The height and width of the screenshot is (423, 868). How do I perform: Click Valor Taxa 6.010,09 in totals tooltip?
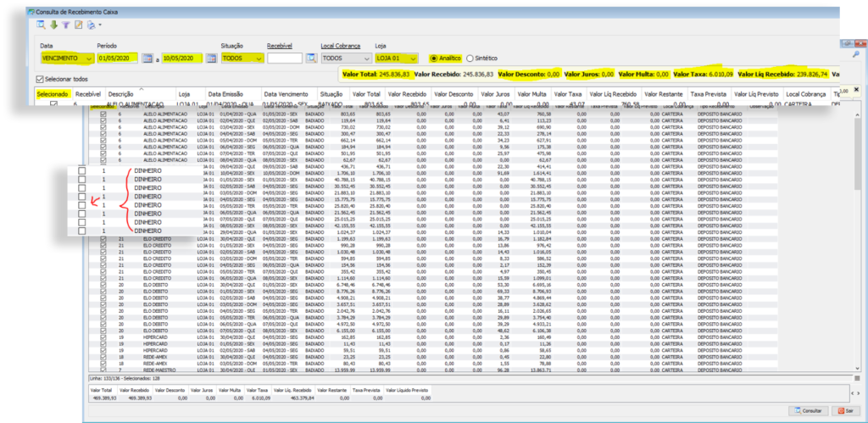point(703,73)
